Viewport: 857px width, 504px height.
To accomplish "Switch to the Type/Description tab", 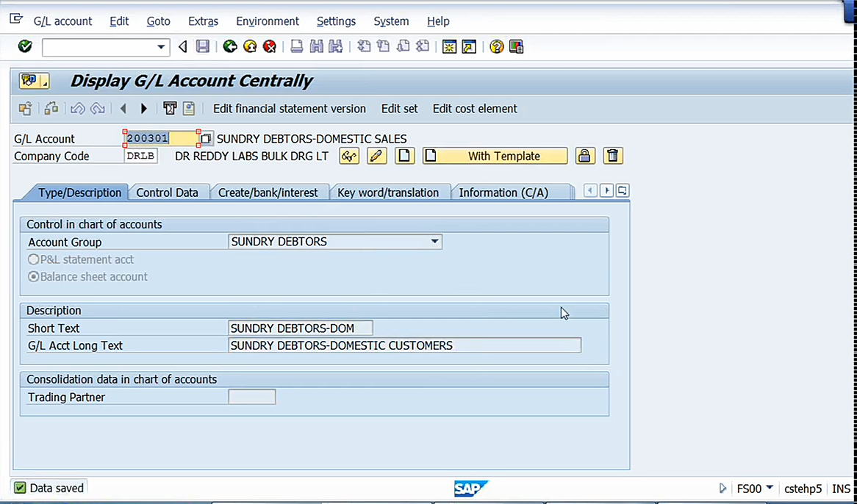I will coord(79,192).
